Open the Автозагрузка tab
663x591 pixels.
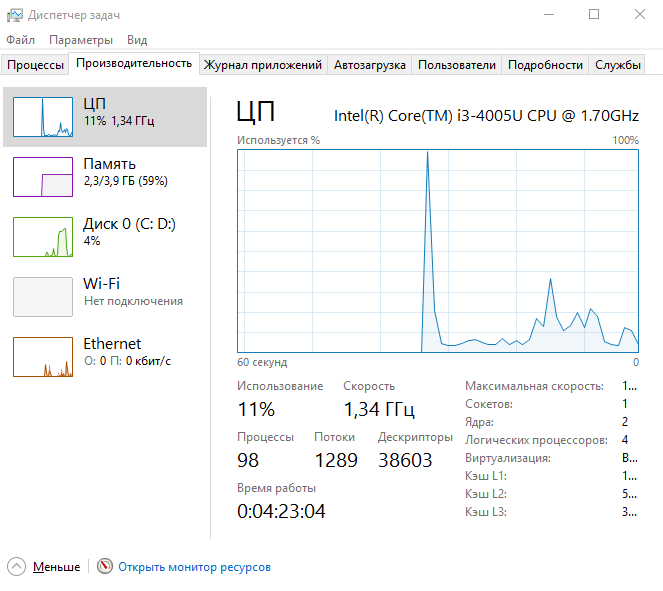370,65
